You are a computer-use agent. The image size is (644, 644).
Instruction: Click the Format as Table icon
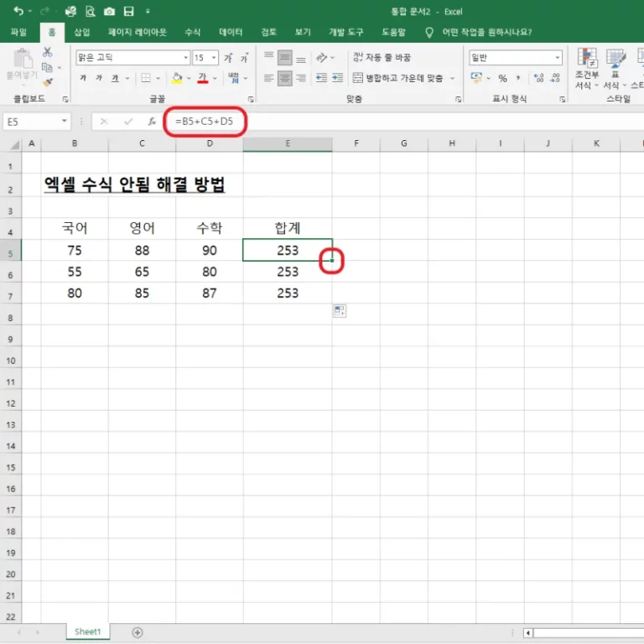click(615, 68)
